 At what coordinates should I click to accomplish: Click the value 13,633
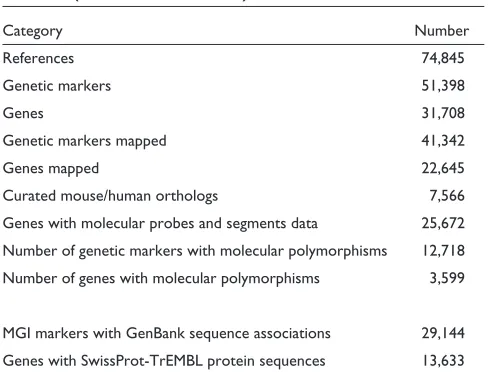click(443, 361)
